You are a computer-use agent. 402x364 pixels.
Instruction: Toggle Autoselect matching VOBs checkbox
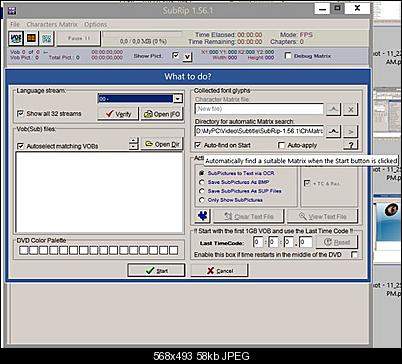pos(20,146)
